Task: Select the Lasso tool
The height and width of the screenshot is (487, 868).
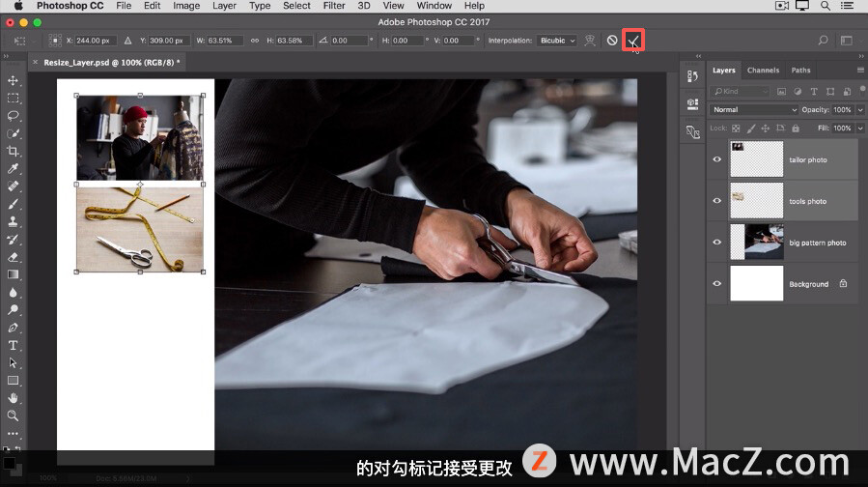Action: (13, 116)
